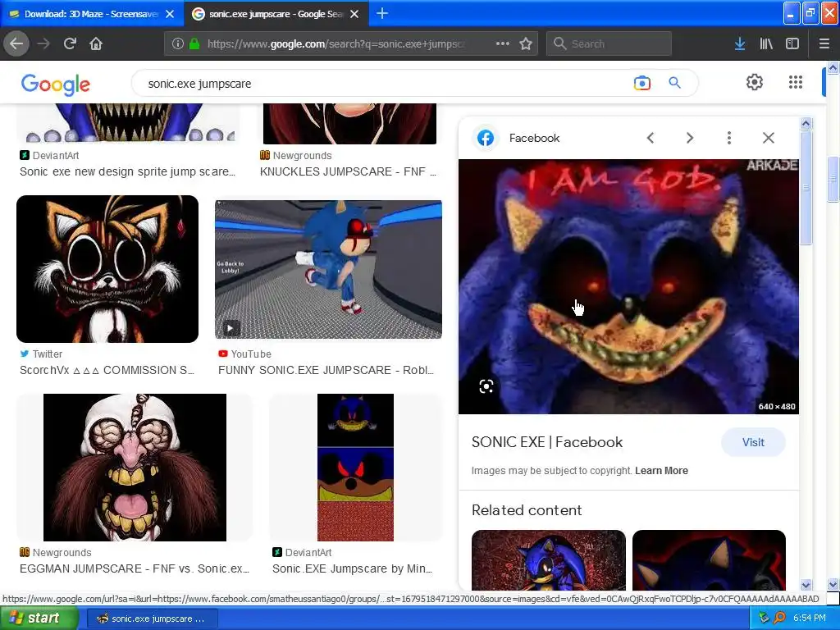Open the Newgrounds Eggman jumpscare image
This screenshot has width=840, height=630.
(x=135, y=468)
